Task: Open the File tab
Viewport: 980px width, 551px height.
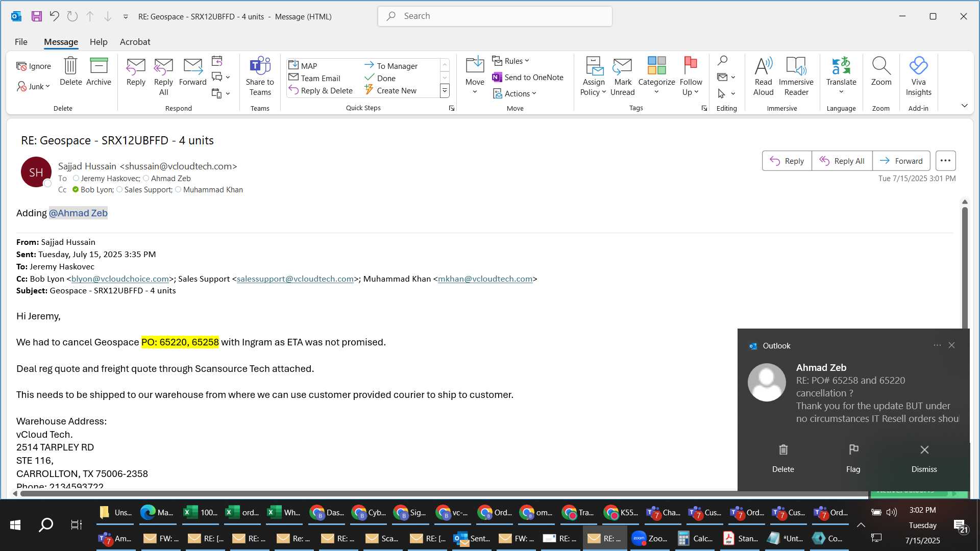Action: 21,42
